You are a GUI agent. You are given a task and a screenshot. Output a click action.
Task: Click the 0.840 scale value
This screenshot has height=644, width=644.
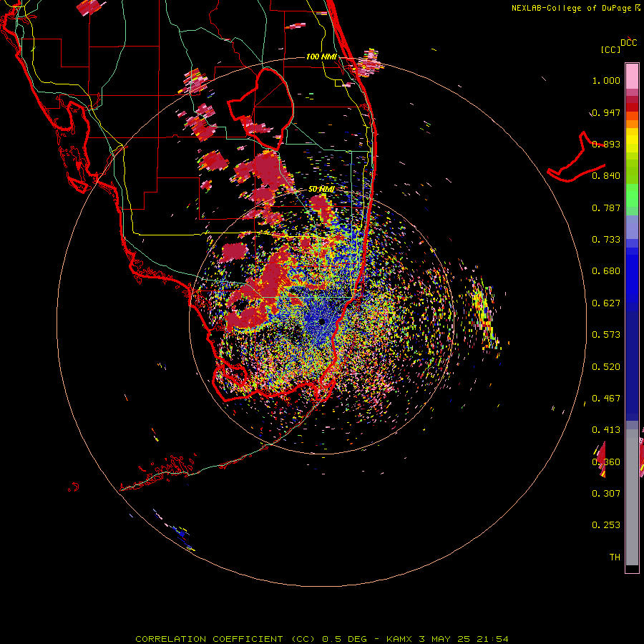[606, 176]
